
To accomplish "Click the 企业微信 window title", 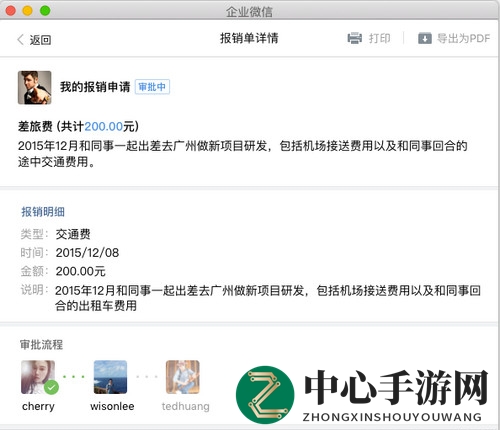I will click(249, 12).
